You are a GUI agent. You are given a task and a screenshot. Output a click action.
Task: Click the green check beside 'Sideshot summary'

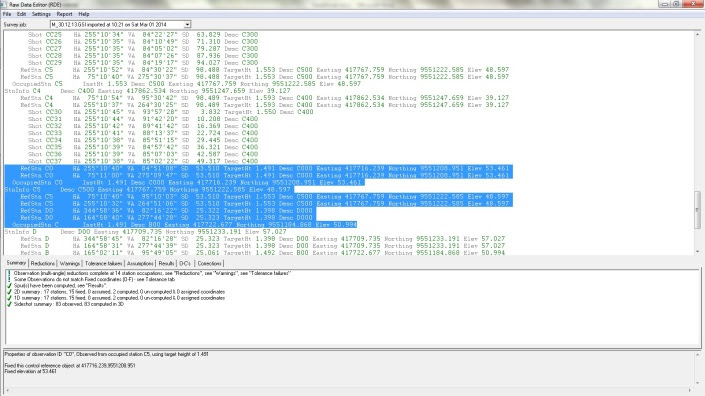click(9, 304)
